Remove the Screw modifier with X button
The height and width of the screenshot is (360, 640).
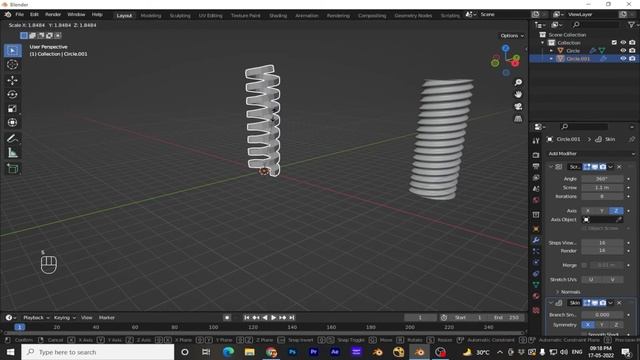click(619, 167)
